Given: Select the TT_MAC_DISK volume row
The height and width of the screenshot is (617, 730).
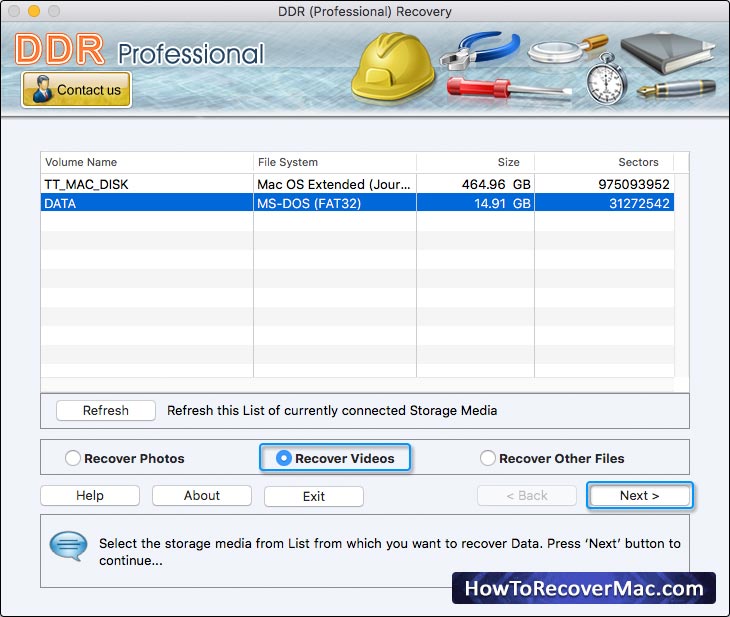Looking at the screenshot, I should (x=357, y=184).
